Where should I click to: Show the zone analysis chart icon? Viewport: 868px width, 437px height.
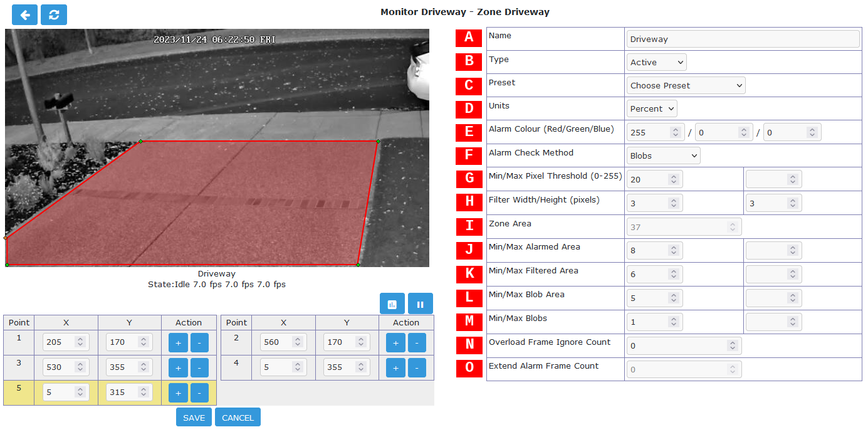(392, 304)
